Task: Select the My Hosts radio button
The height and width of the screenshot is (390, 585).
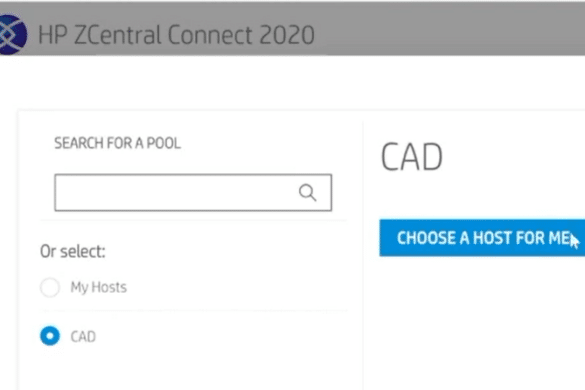Action: tap(50, 287)
